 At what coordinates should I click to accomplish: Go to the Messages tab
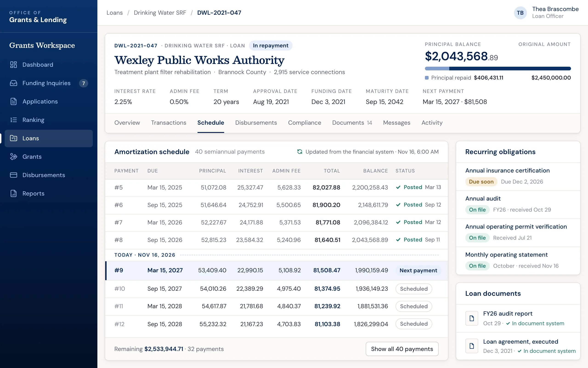click(396, 123)
